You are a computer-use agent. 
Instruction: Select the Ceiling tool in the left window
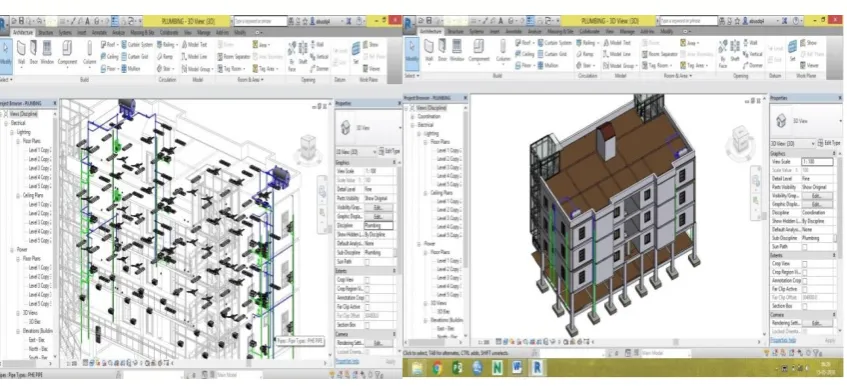[x=110, y=56]
